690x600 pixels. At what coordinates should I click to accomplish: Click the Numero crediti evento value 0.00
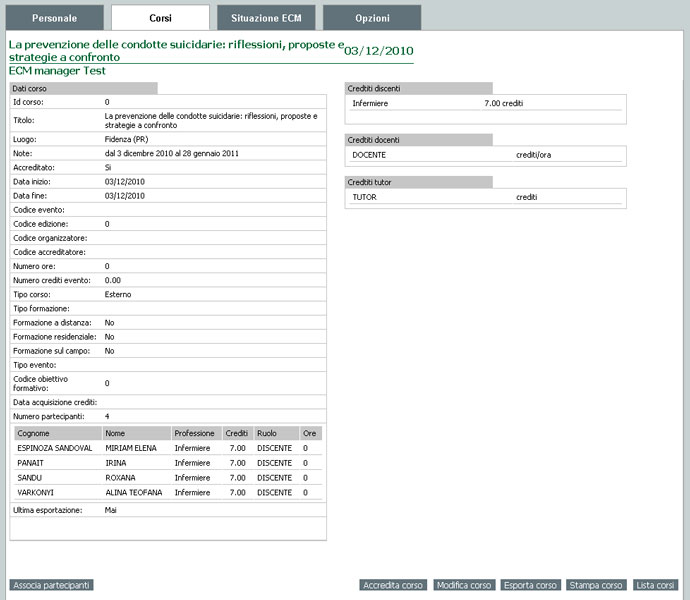tap(113, 280)
